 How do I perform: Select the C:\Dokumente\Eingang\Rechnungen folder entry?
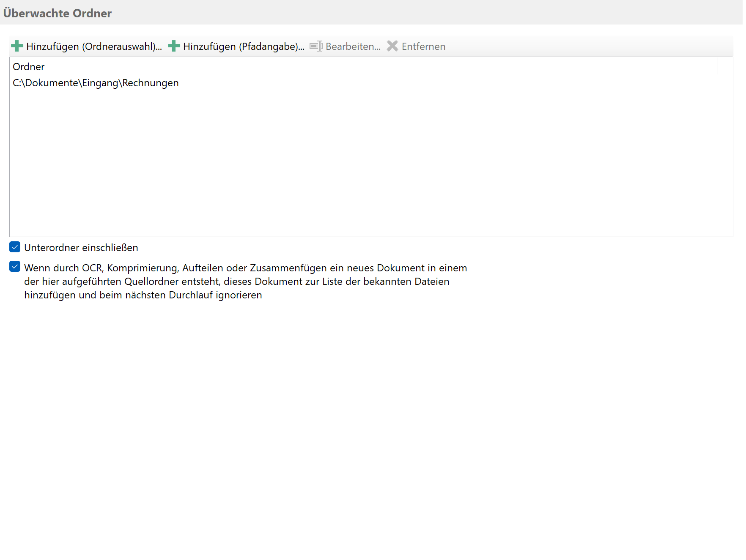pyautogui.click(x=96, y=83)
